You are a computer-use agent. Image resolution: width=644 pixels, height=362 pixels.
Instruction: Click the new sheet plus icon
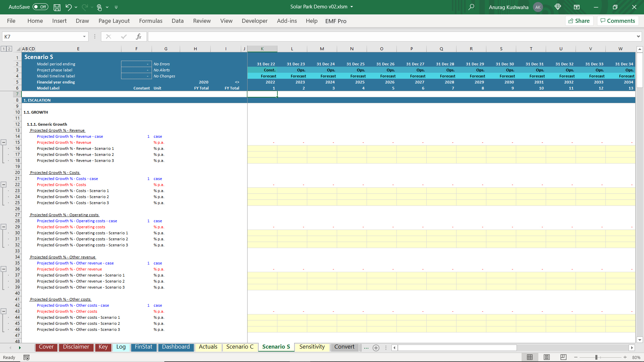(376, 348)
